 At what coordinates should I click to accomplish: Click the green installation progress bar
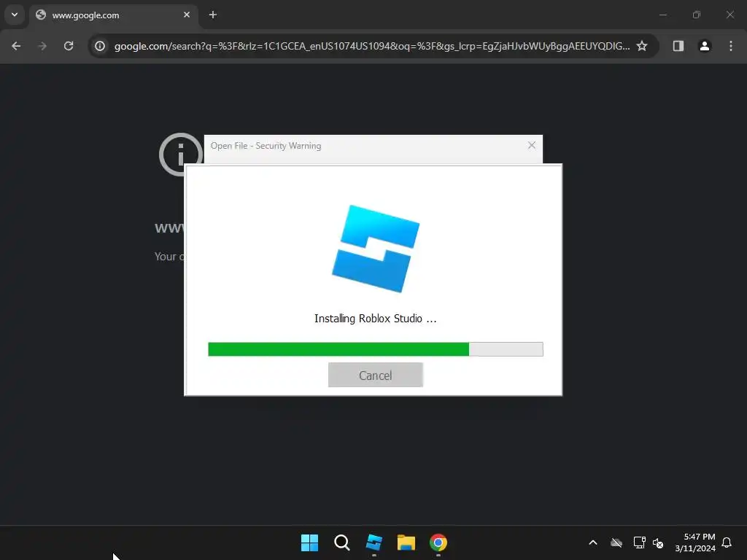click(376, 349)
